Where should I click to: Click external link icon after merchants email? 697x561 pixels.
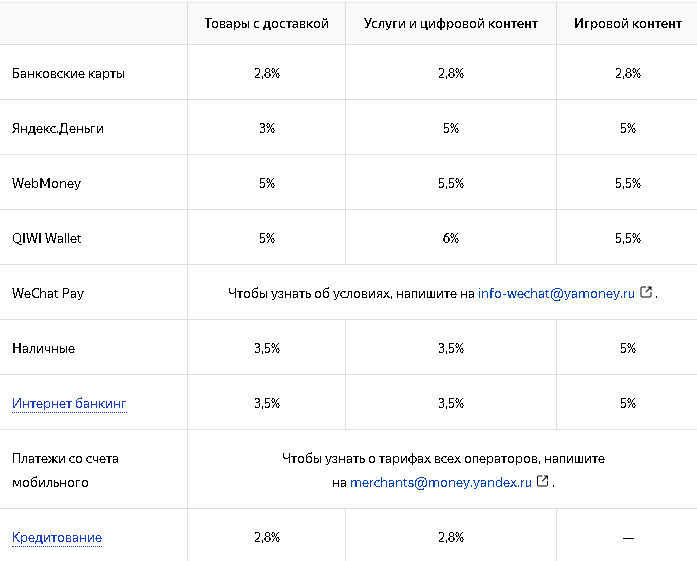543,481
